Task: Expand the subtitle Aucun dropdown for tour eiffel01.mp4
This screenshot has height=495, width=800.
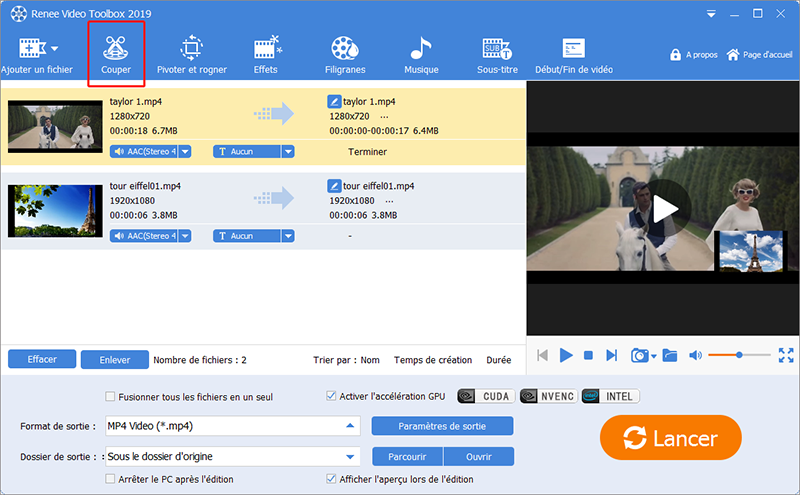Action: coord(288,236)
